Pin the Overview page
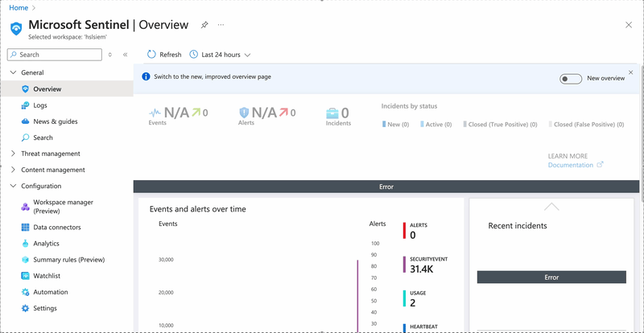 204,25
